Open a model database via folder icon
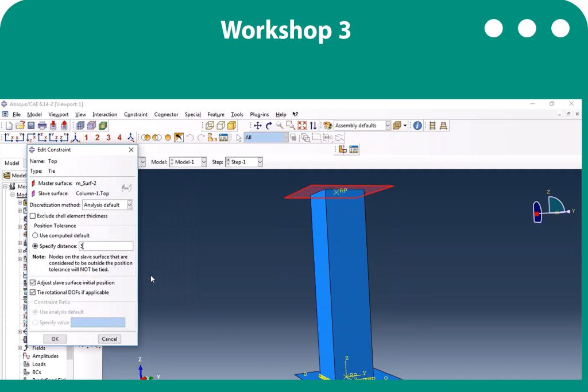 tap(20, 126)
